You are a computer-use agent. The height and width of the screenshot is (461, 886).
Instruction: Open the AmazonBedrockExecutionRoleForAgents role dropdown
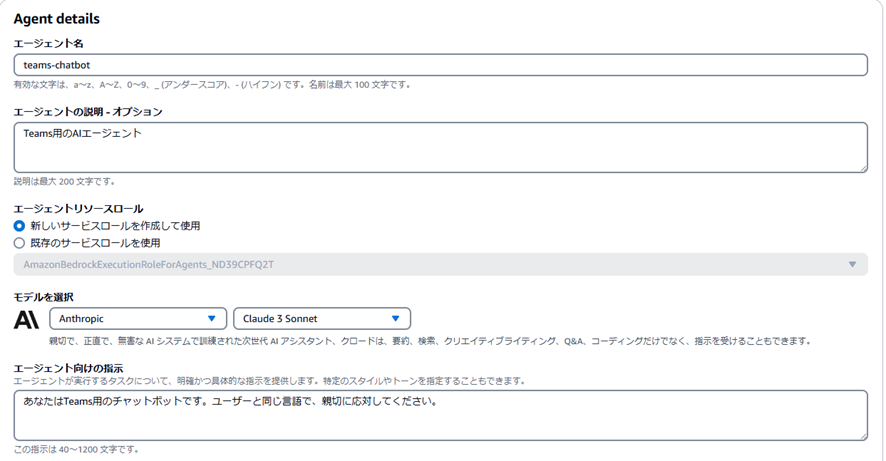tap(440, 264)
